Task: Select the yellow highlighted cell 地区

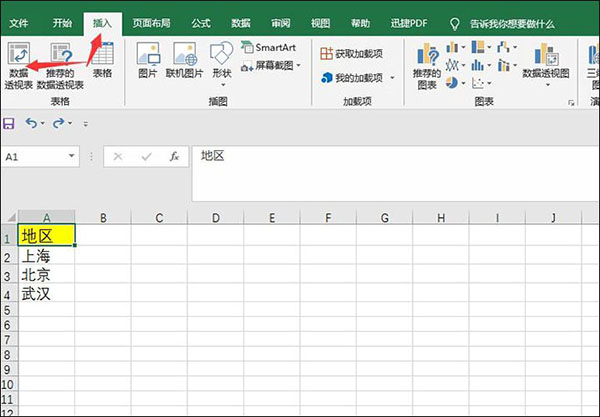Action: tap(47, 237)
